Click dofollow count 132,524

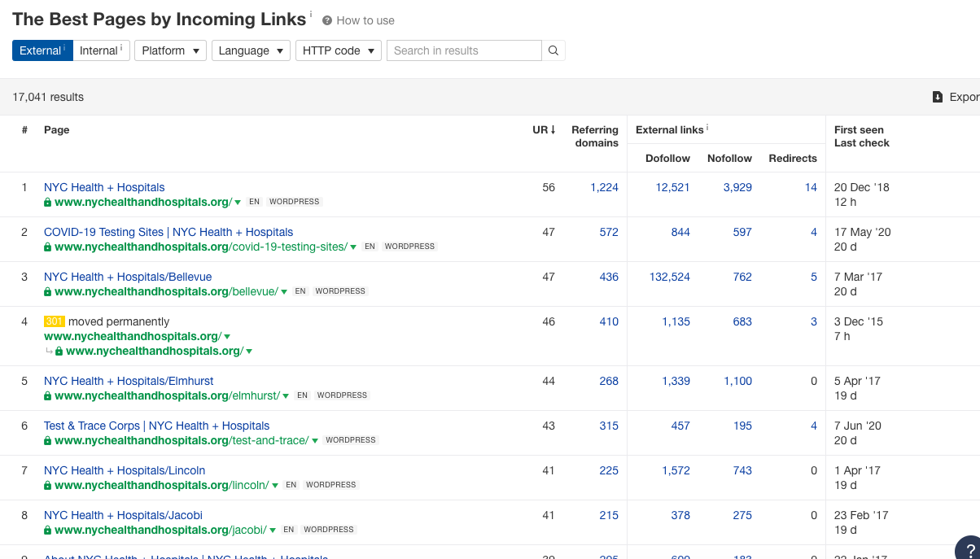(x=670, y=277)
